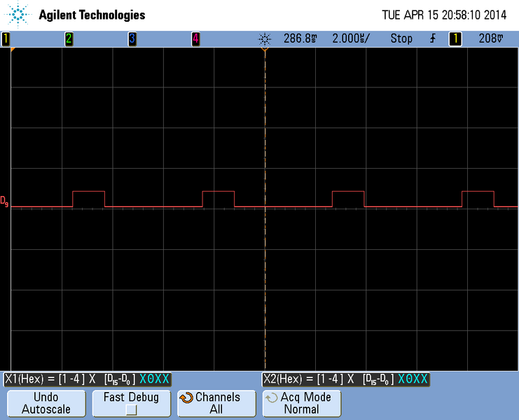Open the Acq Mode Normal selector
This screenshot has width=519, height=420.
[x=301, y=403]
